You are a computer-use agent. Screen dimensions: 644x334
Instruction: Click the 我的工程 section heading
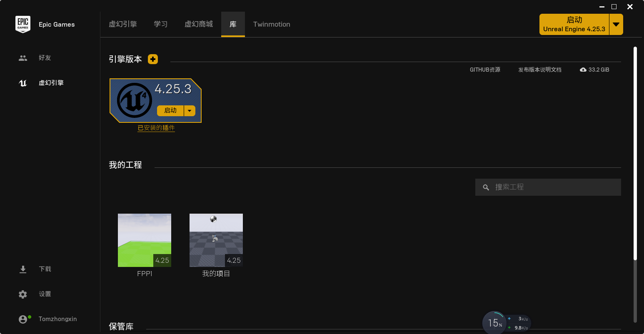pos(125,165)
